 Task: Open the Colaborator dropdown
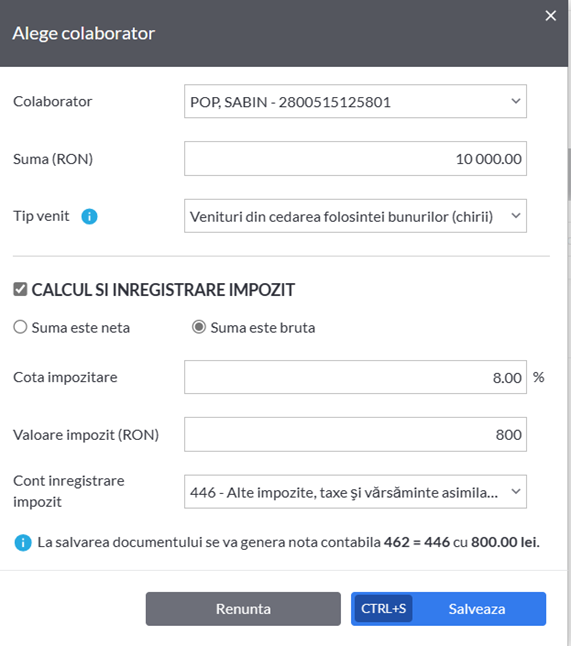tap(355, 101)
